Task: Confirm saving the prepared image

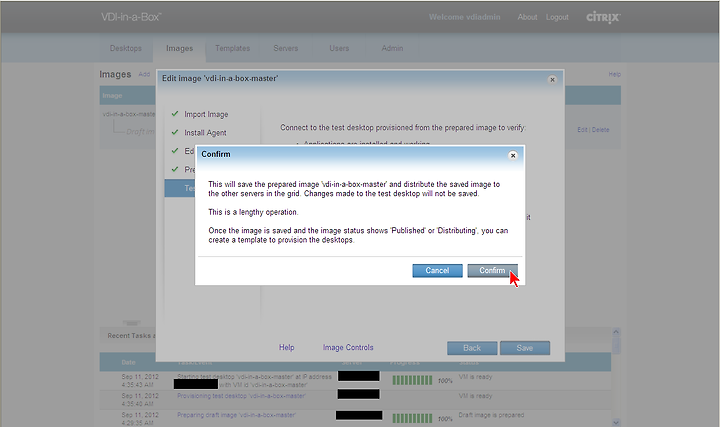Action: point(492,270)
